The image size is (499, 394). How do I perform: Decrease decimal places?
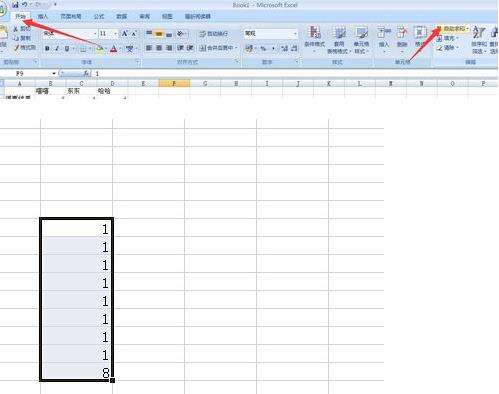[294, 49]
